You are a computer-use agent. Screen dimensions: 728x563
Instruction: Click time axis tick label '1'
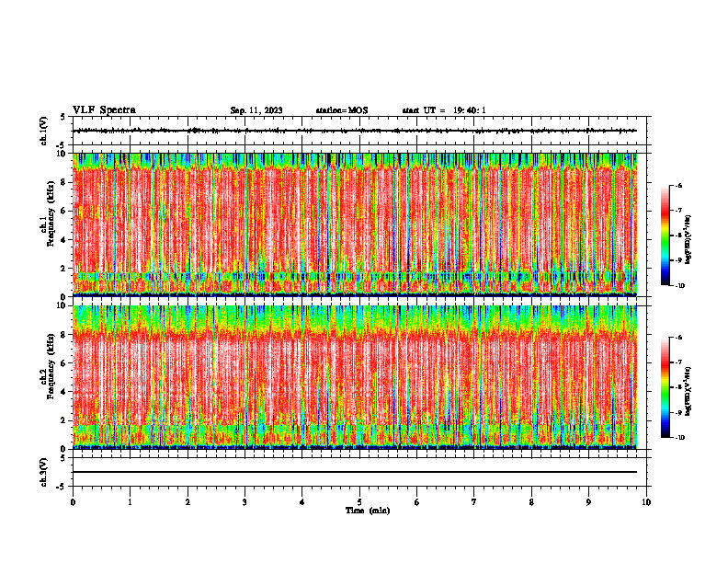tap(130, 502)
